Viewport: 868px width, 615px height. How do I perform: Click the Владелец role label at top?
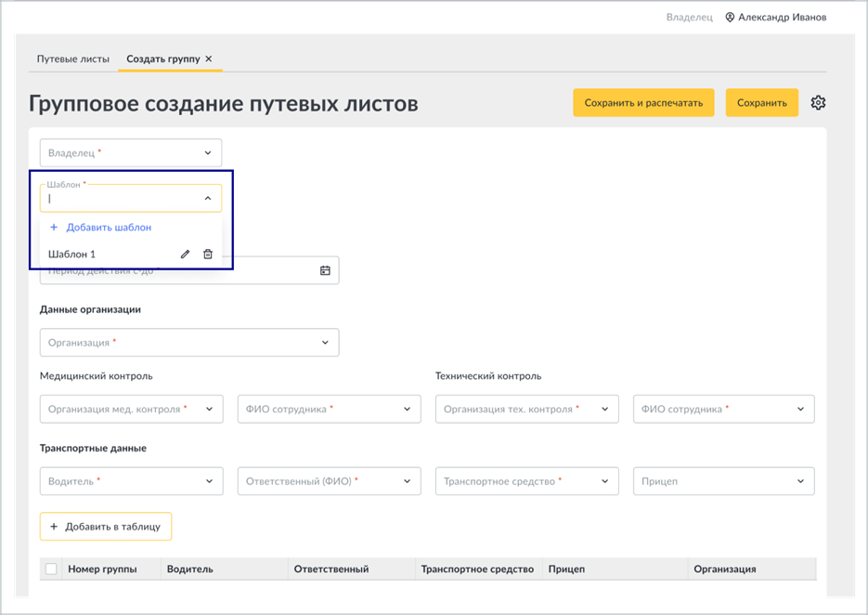click(689, 17)
